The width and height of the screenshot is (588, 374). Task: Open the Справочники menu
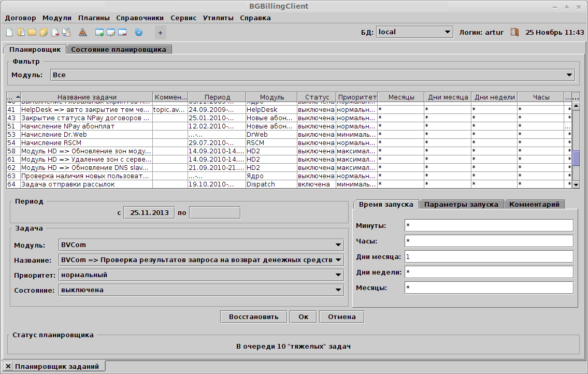(141, 17)
